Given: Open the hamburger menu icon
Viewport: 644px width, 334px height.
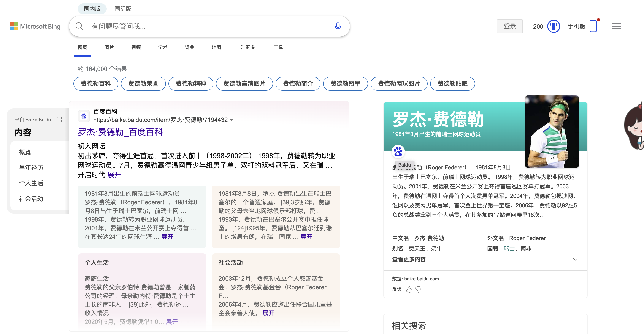Looking at the screenshot, I should click(x=616, y=26).
